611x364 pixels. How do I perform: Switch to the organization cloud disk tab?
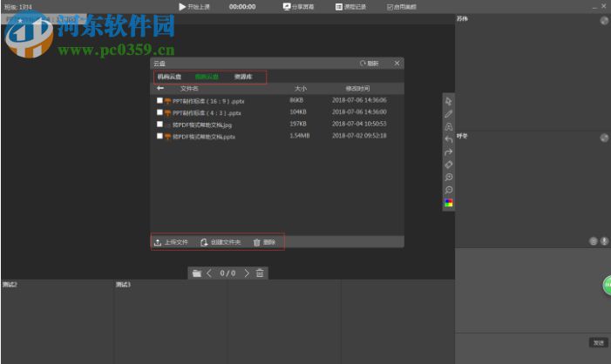(x=169, y=77)
